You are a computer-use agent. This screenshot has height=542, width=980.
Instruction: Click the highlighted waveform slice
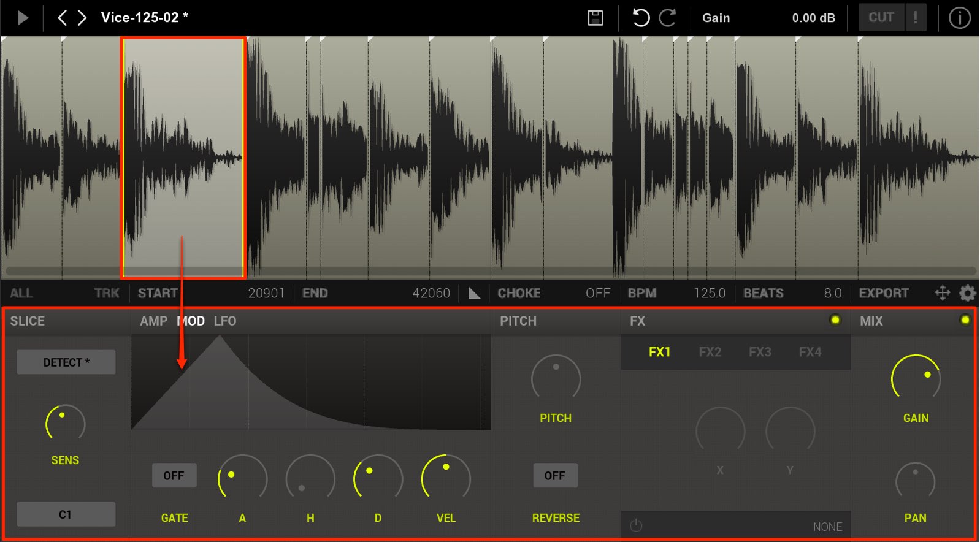point(183,158)
